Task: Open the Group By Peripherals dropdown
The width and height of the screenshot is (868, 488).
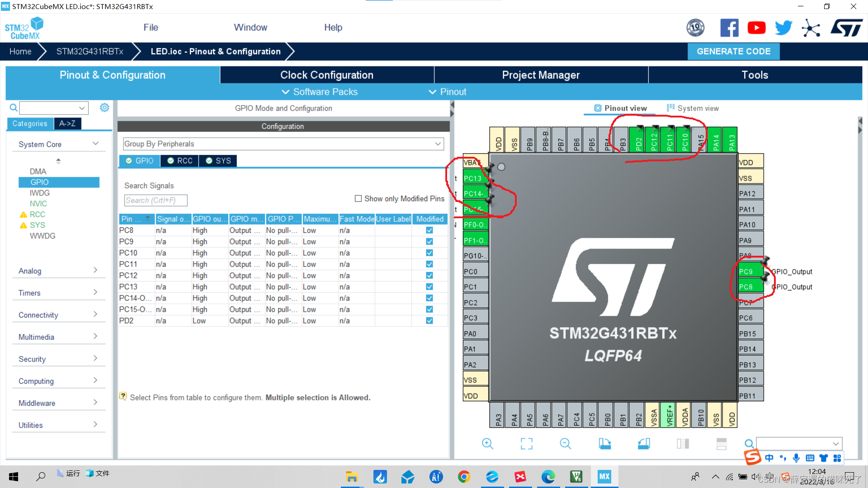Action: click(283, 144)
